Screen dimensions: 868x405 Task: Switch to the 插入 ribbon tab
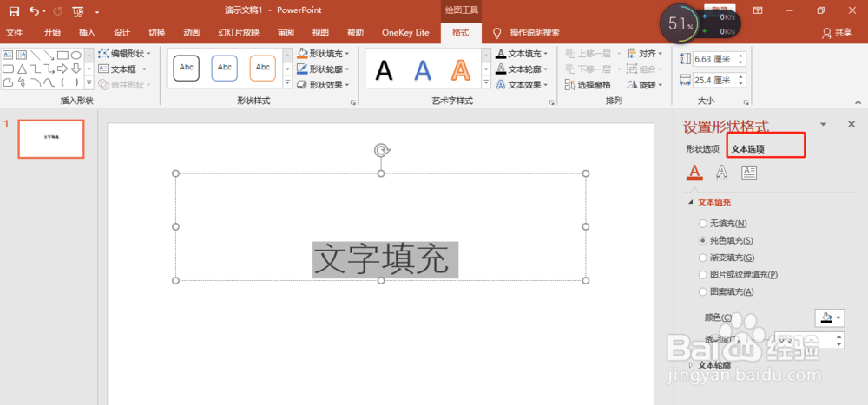point(87,33)
